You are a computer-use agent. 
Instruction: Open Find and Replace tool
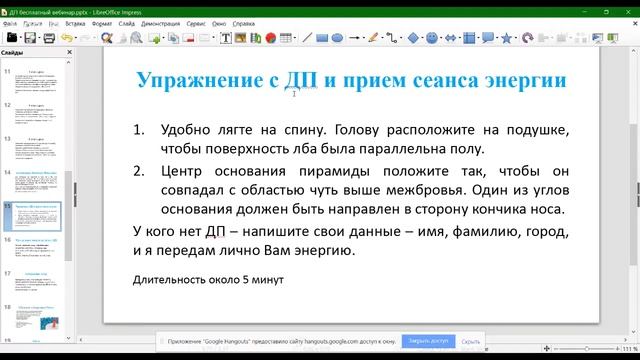point(107,38)
